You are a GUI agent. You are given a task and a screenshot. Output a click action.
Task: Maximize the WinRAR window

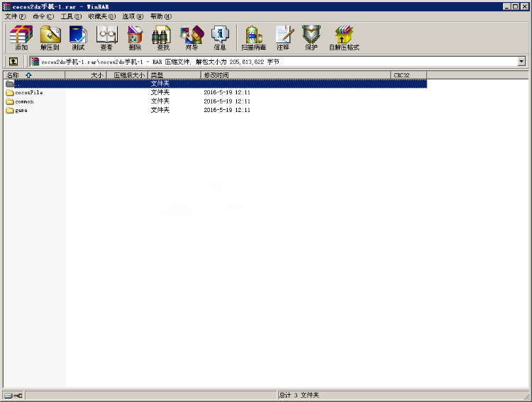click(x=515, y=6)
